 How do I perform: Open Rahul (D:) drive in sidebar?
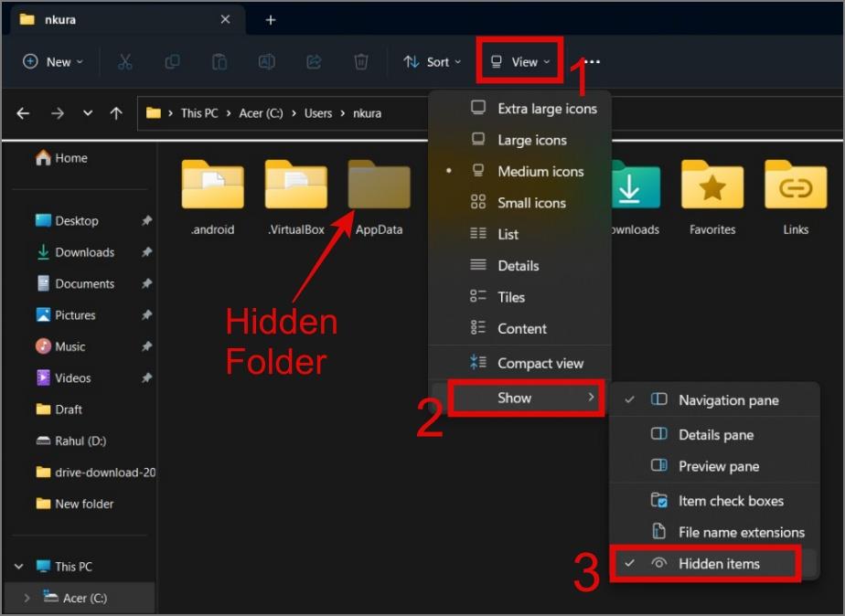(x=70, y=441)
